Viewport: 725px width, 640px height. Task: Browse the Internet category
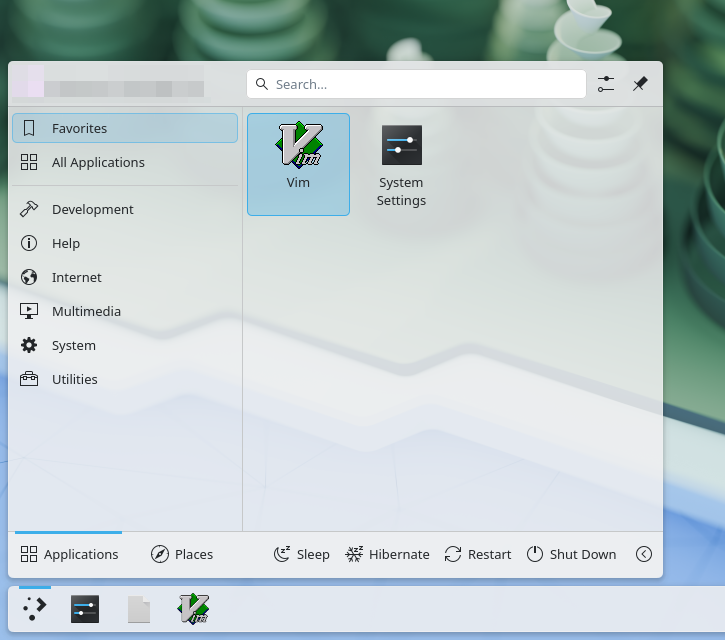(125, 277)
